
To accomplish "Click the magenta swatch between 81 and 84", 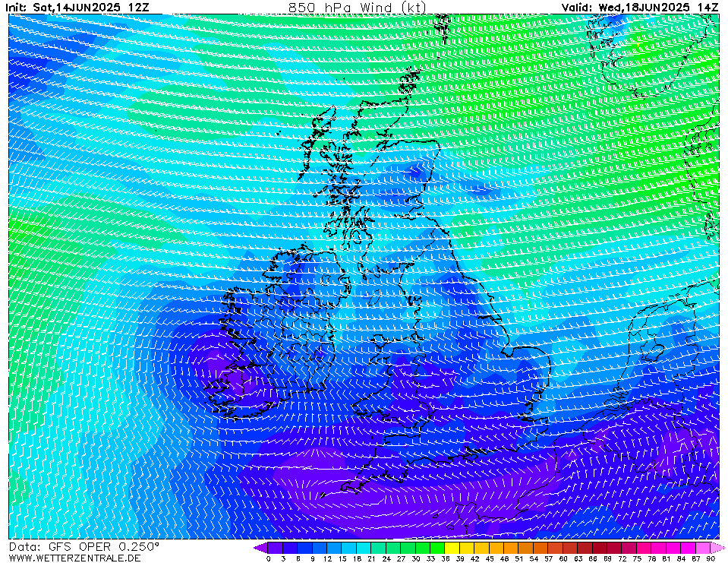I will click(x=674, y=548).
